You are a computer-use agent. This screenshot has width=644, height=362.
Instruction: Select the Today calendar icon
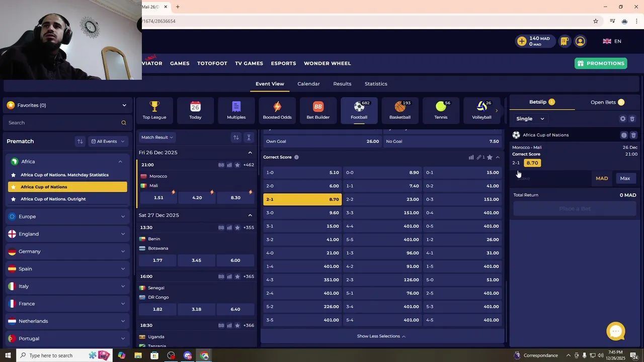pos(195,110)
